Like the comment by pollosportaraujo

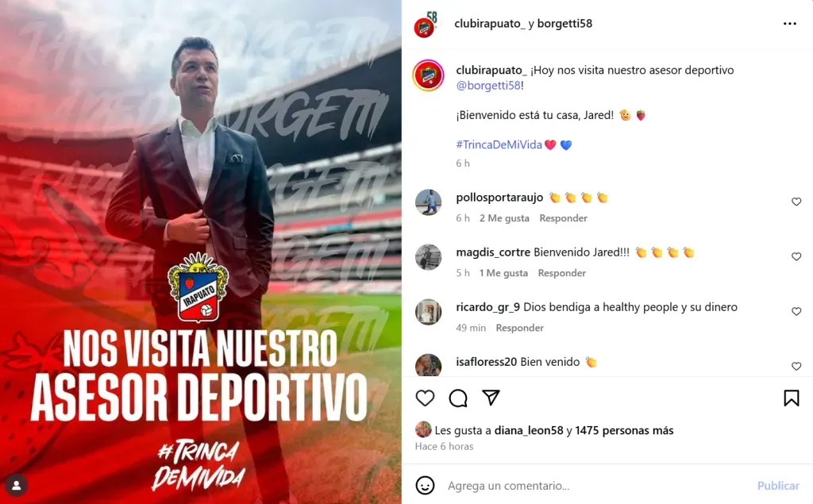click(x=796, y=202)
